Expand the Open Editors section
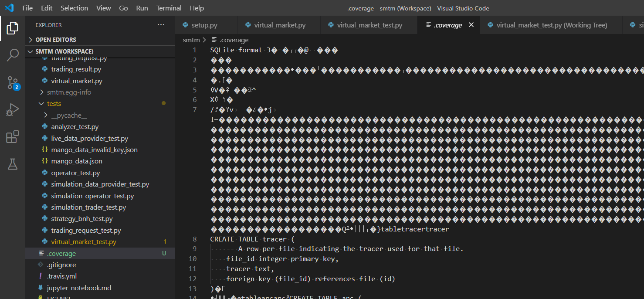 tap(100, 40)
